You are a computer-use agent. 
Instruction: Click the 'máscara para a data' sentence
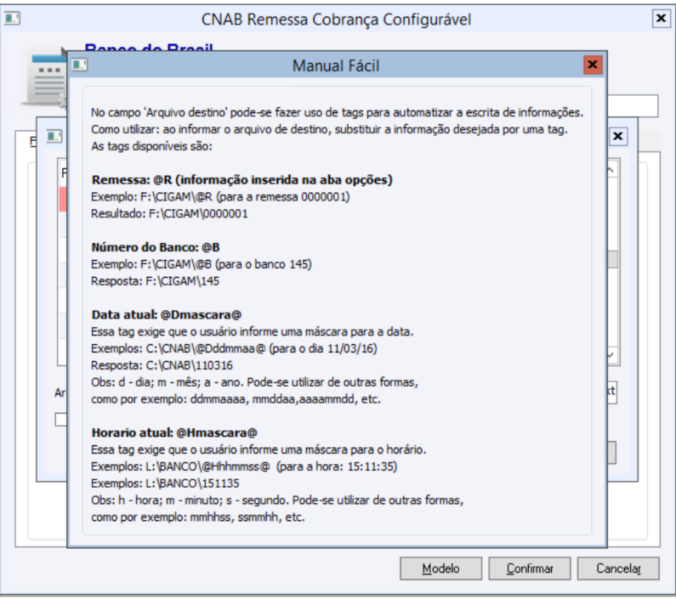[x=252, y=332]
